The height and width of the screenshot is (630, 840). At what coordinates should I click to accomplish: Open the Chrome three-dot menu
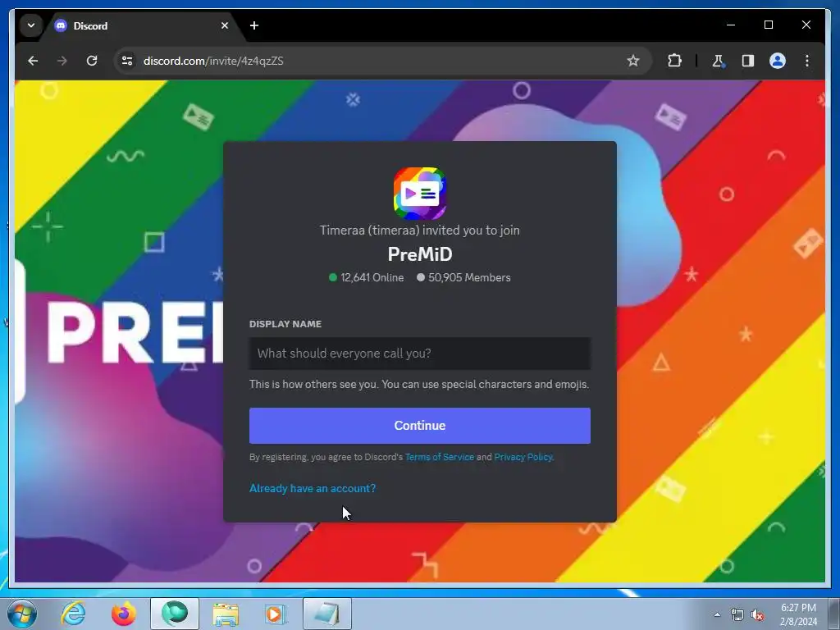coord(807,61)
